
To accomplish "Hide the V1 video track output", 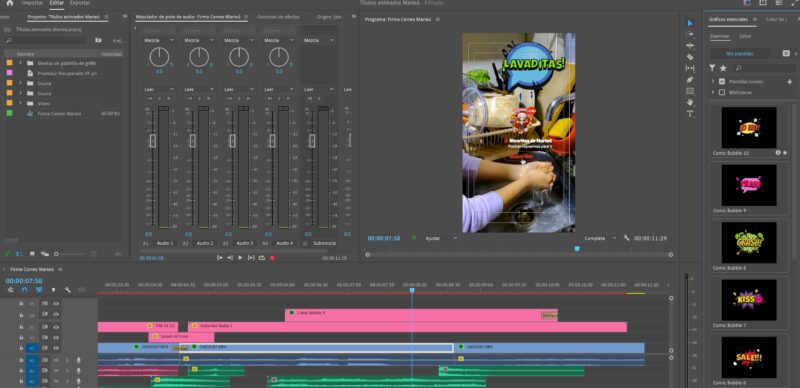I will click(x=56, y=348).
